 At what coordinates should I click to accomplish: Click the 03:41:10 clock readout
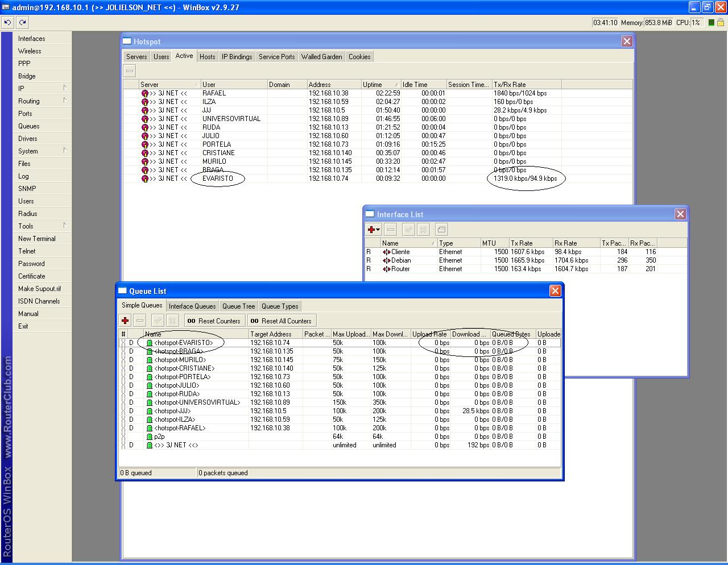pos(605,23)
